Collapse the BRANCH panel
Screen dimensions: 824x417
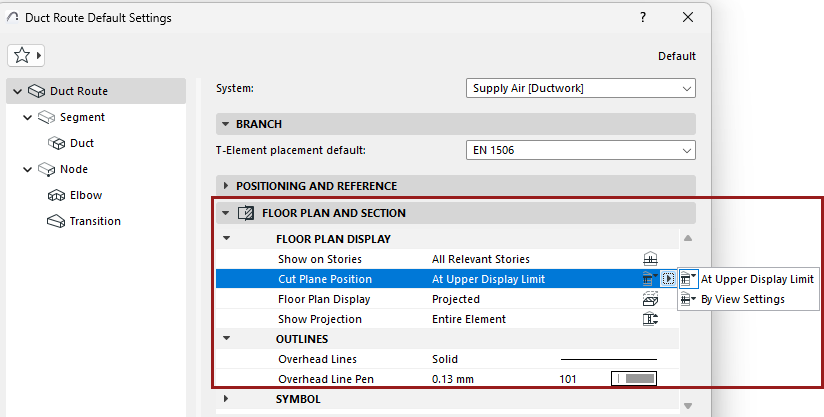pyautogui.click(x=225, y=124)
